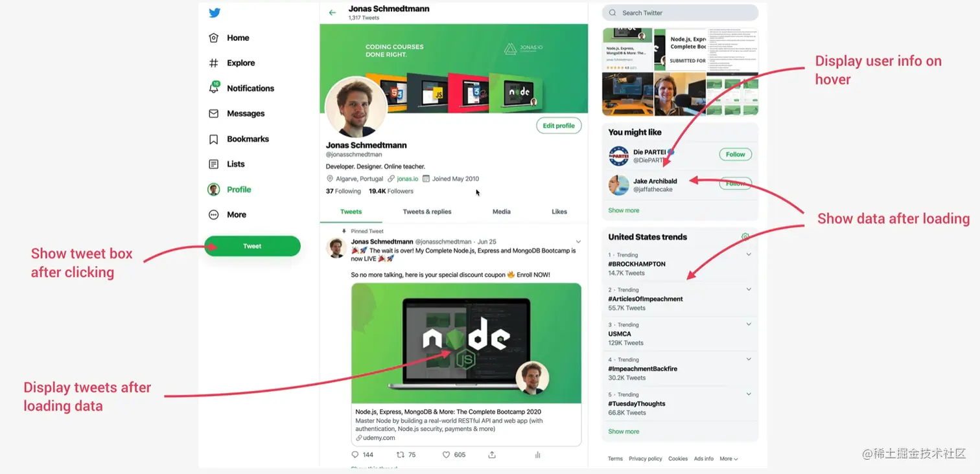Like the pinned tweet heart icon
This screenshot has width=980, height=474.
click(x=446, y=455)
